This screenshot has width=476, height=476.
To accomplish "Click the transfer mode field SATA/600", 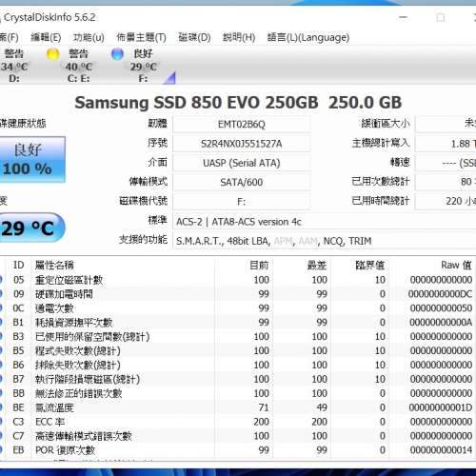I will pos(242,182).
